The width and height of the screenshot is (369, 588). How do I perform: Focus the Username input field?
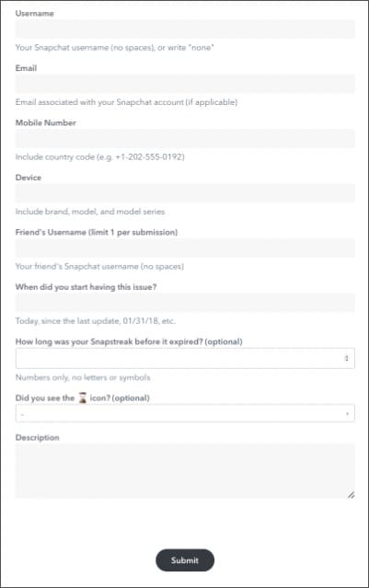point(185,29)
